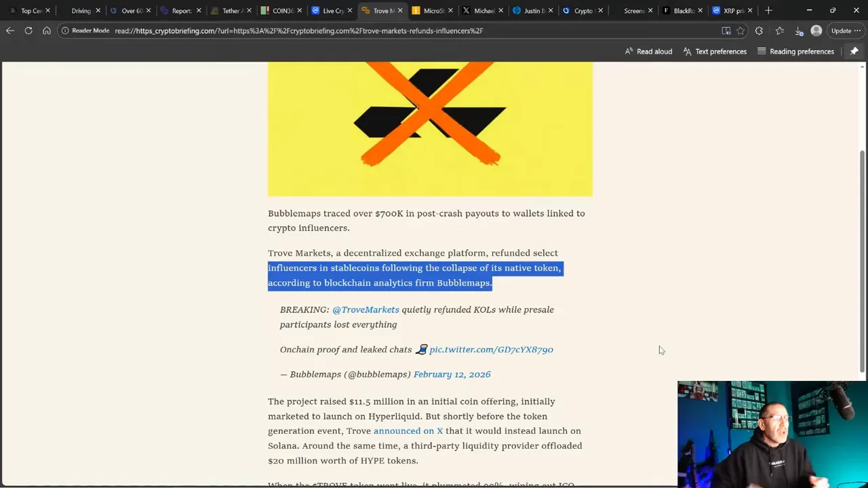This screenshot has width=868, height=488.
Task: Open the Downloads panel
Action: pyautogui.click(x=799, y=30)
